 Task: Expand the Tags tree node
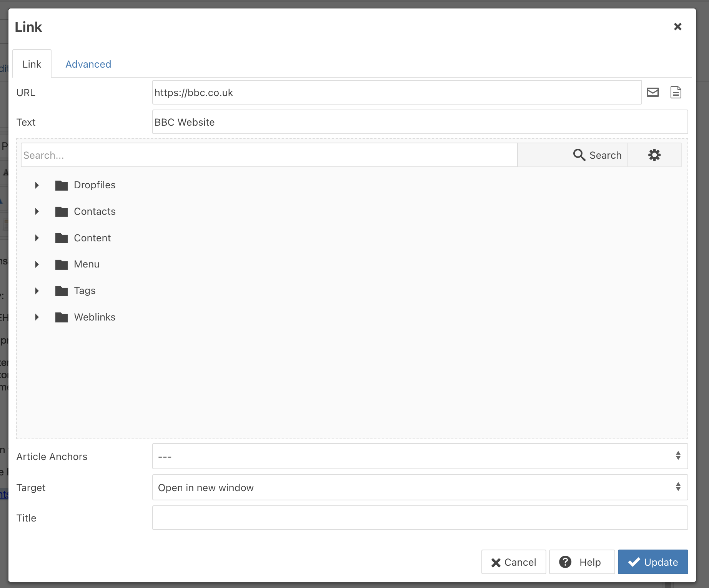(x=37, y=291)
